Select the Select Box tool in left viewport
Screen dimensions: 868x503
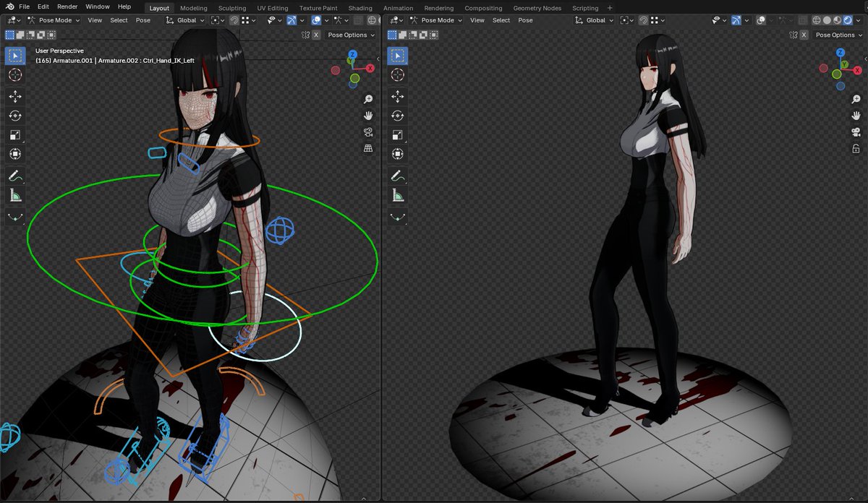pos(15,56)
